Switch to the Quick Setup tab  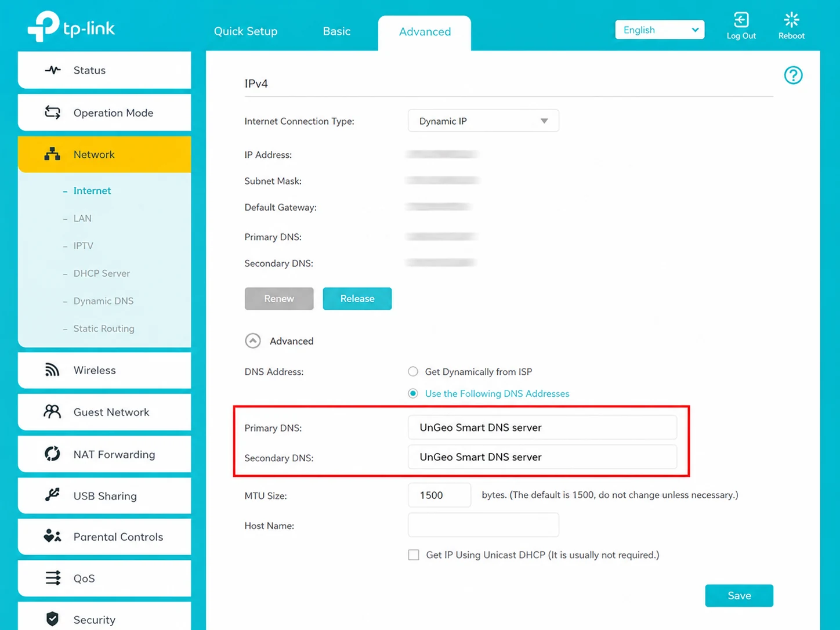245,31
